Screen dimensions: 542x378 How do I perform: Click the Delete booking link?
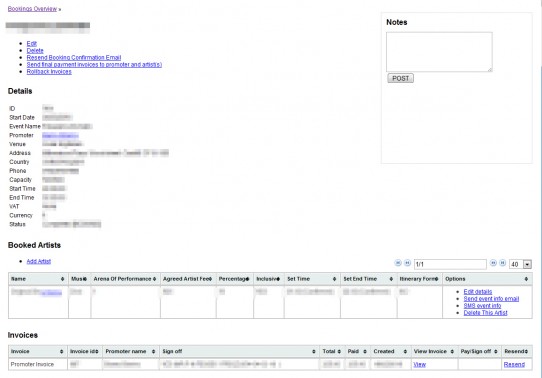[35, 50]
